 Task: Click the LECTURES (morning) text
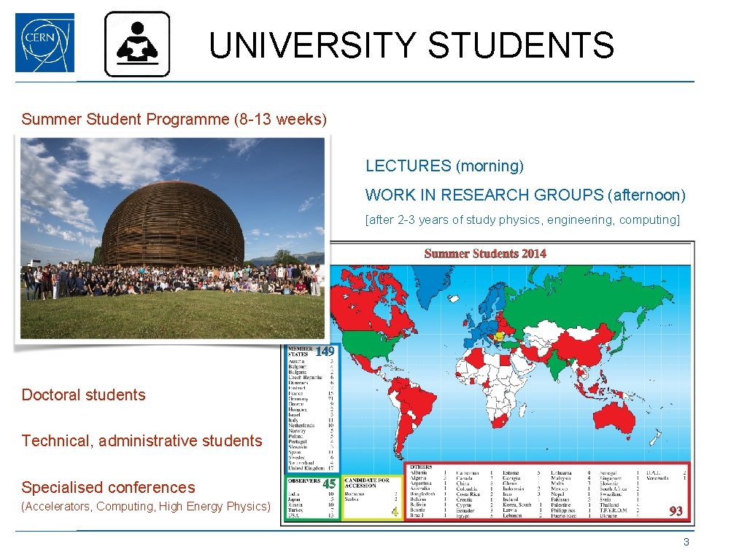[x=444, y=166]
